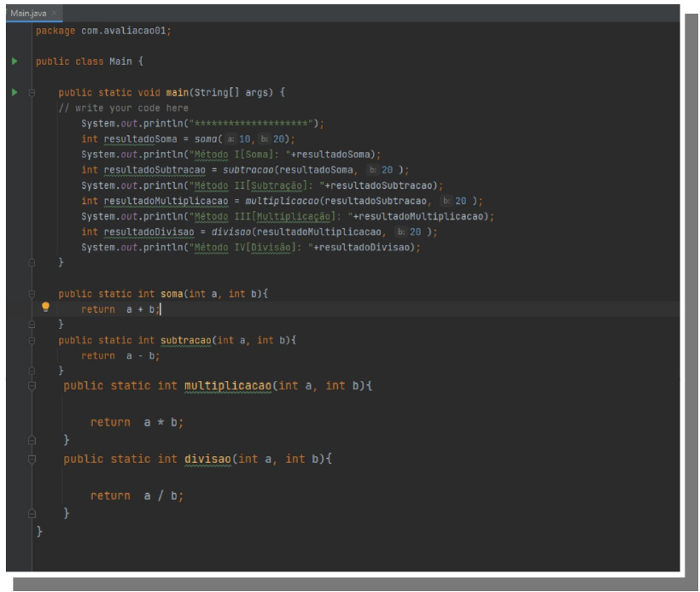Image resolution: width=700 pixels, height=592 pixels.
Task: Click the run icon beside the main method
Action: (x=14, y=92)
